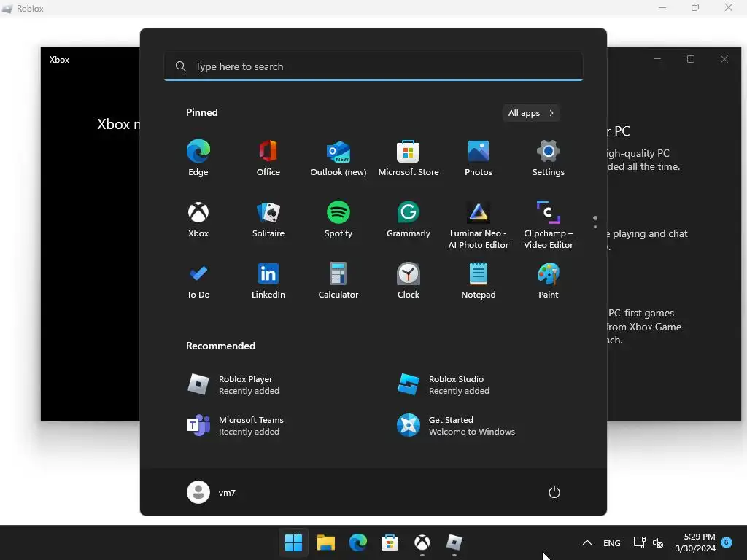Open the muted volume tray icon
The width and height of the screenshot is (747, 560).
(x=658, y=542)
